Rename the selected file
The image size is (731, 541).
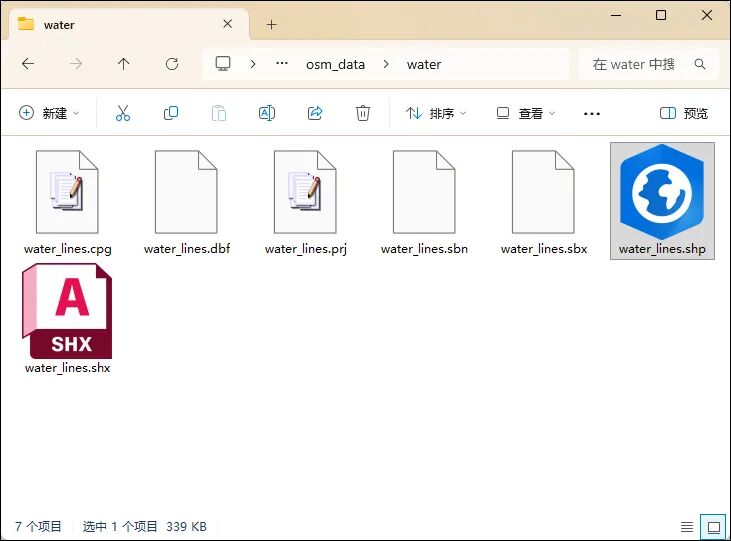pos(267,113)
